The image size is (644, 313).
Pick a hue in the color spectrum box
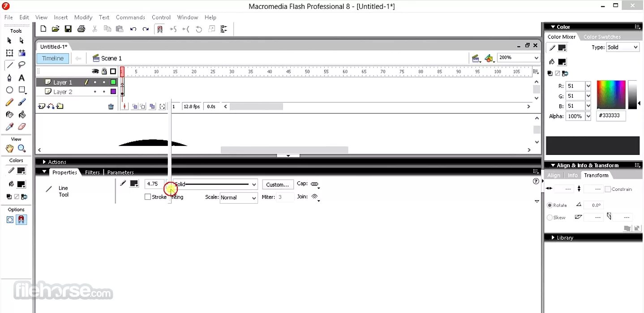point(611,95)
